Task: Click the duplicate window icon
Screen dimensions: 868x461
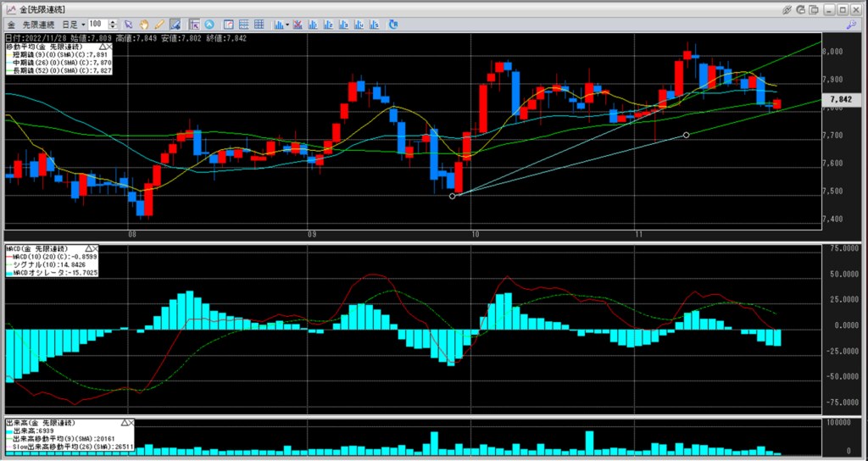Action: [x=813, y=9]
